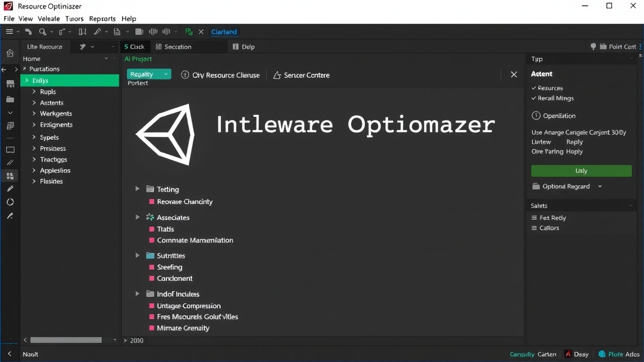
Task: Click the lightbulb icon beside Point Cent
Action: pos(593,46)
